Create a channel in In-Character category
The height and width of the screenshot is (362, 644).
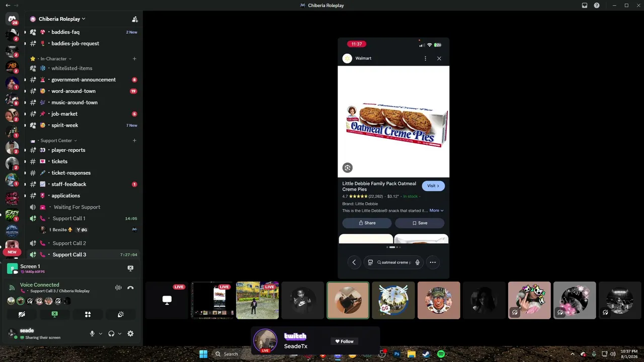pyautogui.click(x=134, y=59)
